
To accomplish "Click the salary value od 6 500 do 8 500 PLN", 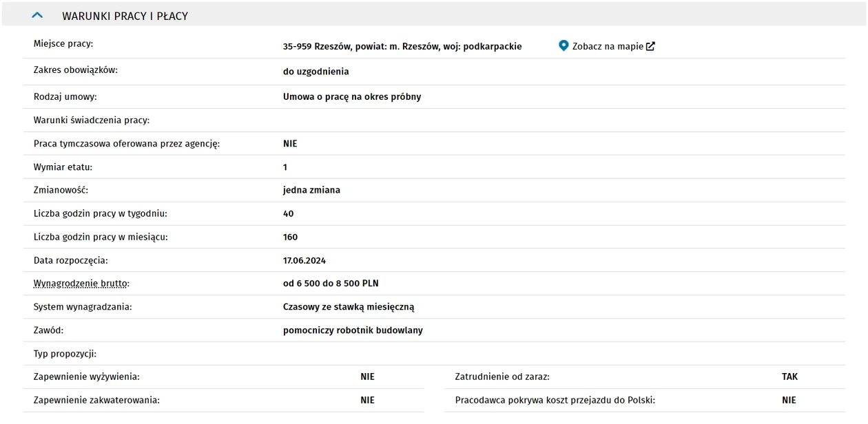I will [x=331, y=284].
